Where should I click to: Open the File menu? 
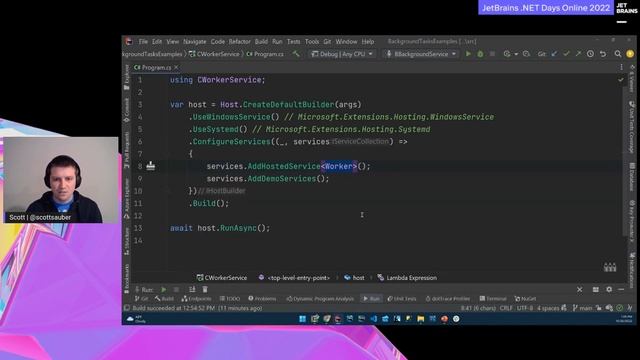[143, 42]
